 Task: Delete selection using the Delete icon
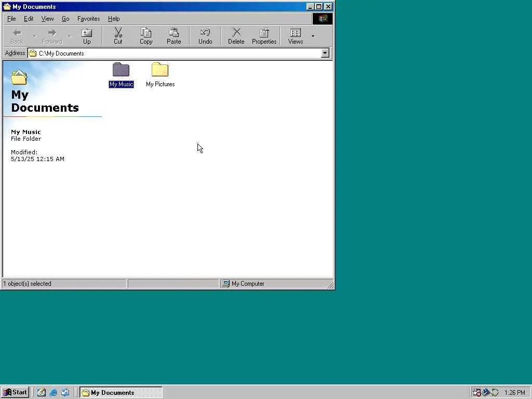[x=236, y=36]
